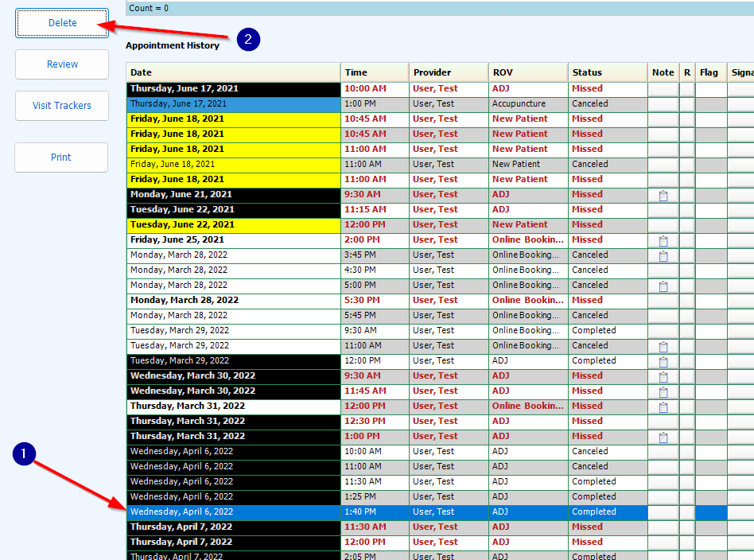
Task: Select Friday, June 25, 2021 date cell
Action: 233,239
